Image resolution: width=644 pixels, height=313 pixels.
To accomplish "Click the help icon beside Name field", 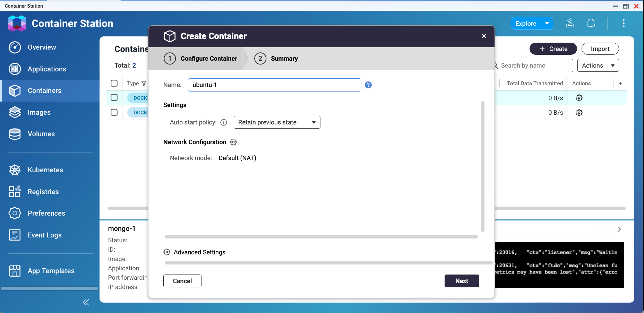I will 368,85.
